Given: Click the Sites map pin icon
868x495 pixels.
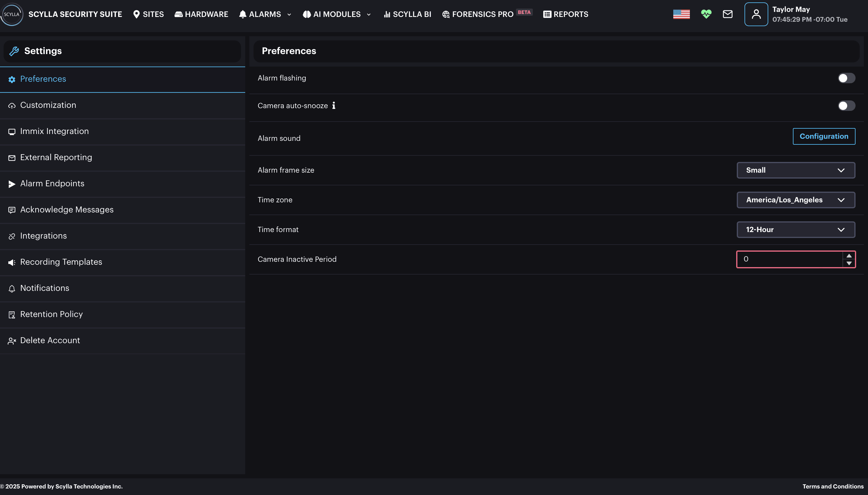Looking at the screenshot, I should [137, 14].
